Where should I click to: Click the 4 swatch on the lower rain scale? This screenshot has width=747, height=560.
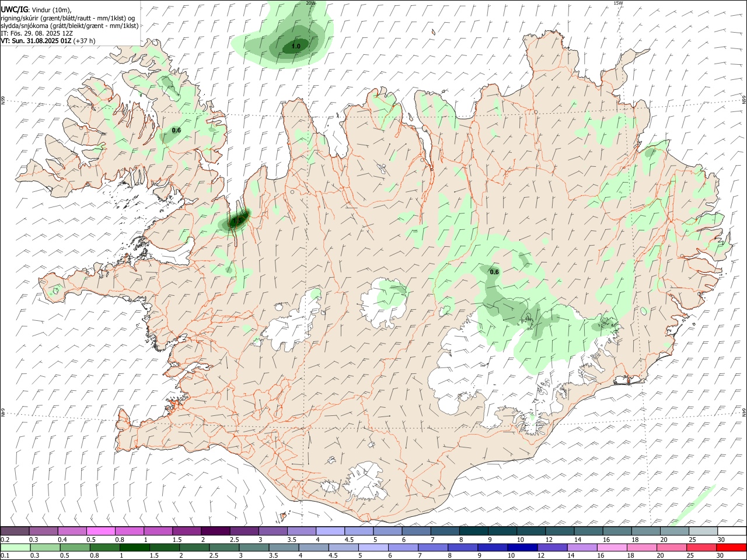pos(313,547)
